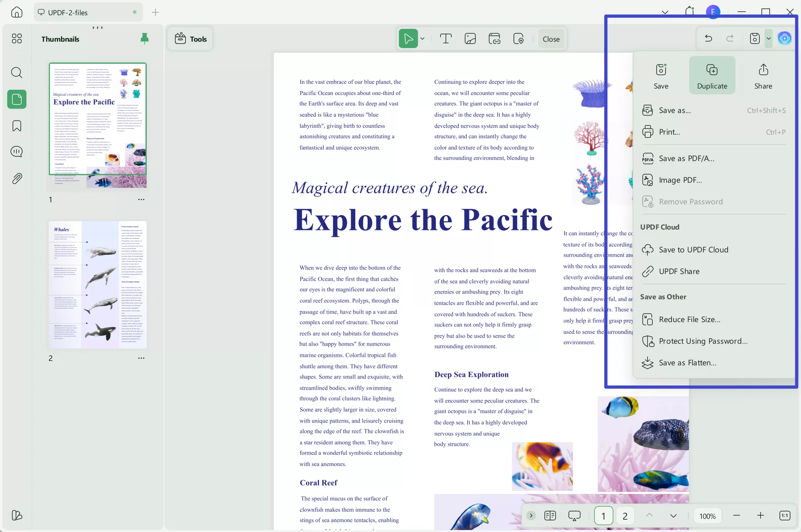This screenshot has width=801, height=532.
Task: Open page 2 from the thumbnails panel
Action: point(97,284)
